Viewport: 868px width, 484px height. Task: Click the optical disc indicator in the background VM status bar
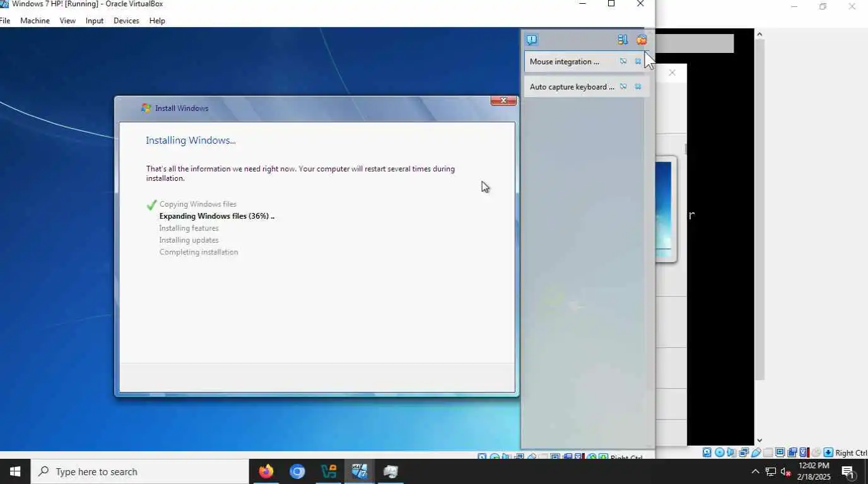[x=719, y=452]
